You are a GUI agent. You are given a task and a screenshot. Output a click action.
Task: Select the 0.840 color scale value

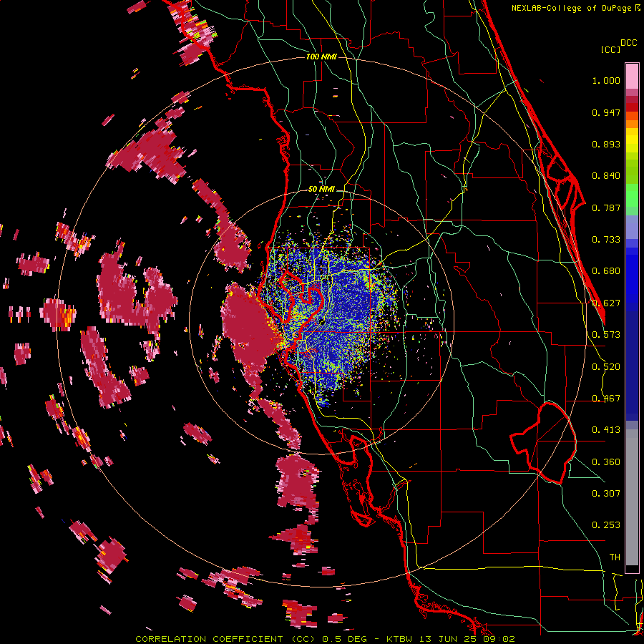pos(606,176)
